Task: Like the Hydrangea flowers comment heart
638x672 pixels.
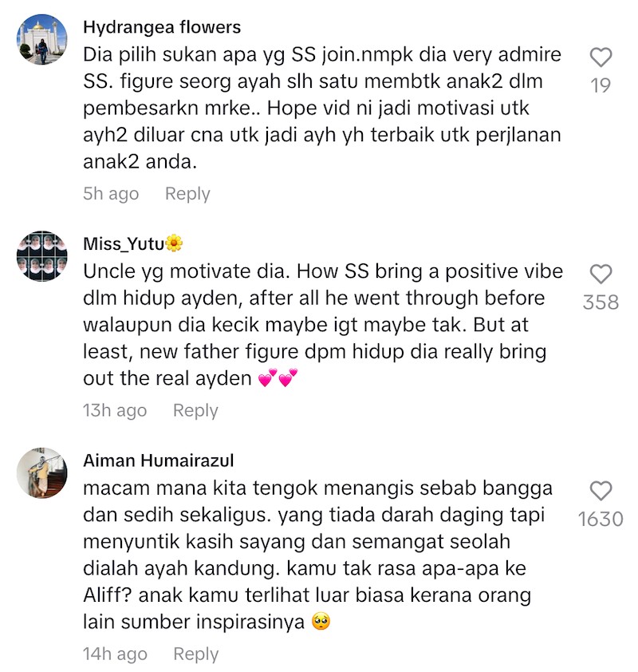Action: pyautogui.click(x=601, y=57)
